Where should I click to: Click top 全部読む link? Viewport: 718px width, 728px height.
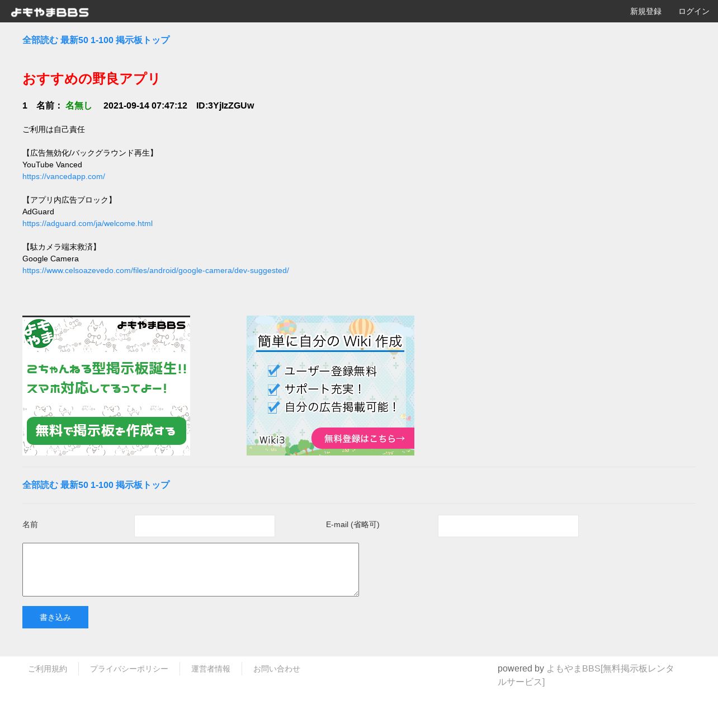(40, 40)
